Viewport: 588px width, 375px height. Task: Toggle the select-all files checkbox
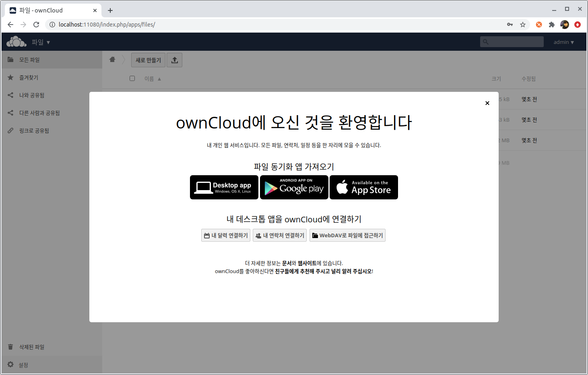pos(132,78)
